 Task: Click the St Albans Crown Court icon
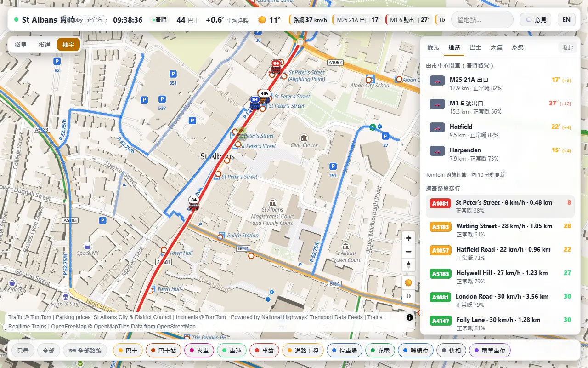point(345,247)
